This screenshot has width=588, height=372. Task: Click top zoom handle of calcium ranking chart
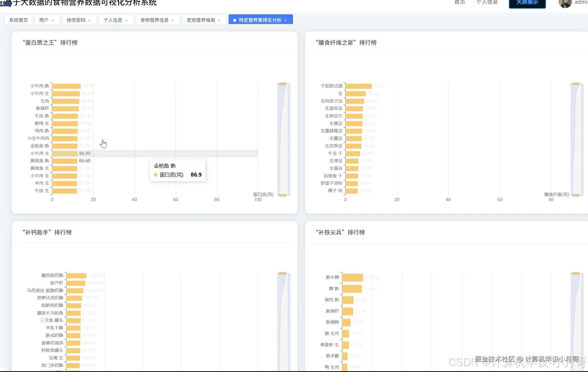click(283, 273)
